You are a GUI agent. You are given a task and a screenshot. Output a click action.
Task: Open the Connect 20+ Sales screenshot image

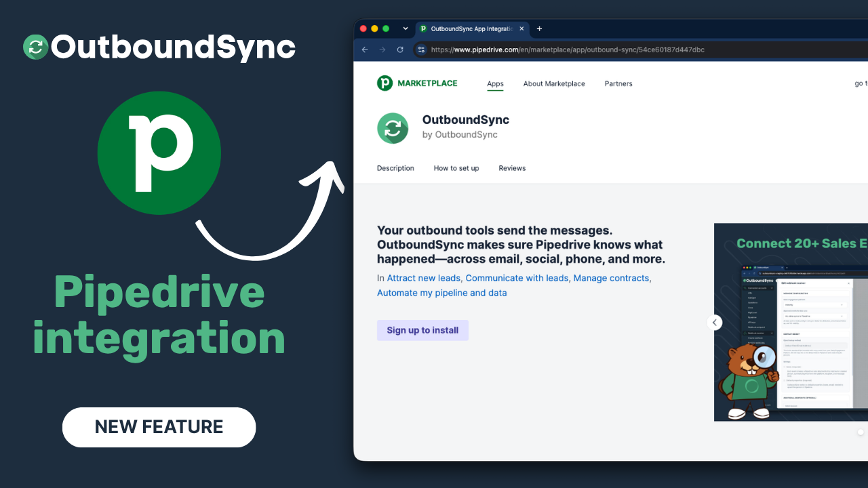(791, 322)
